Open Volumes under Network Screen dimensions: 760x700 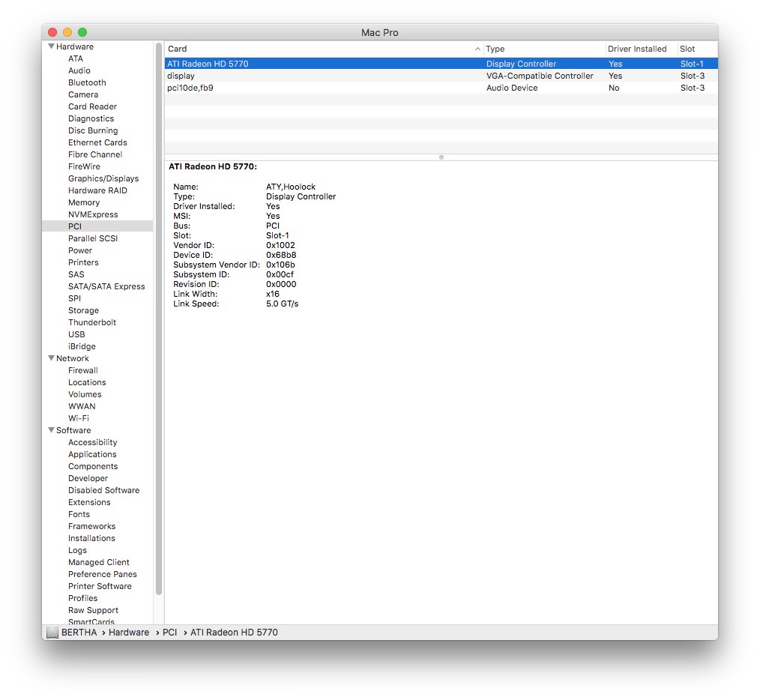(x=85, y=395)
